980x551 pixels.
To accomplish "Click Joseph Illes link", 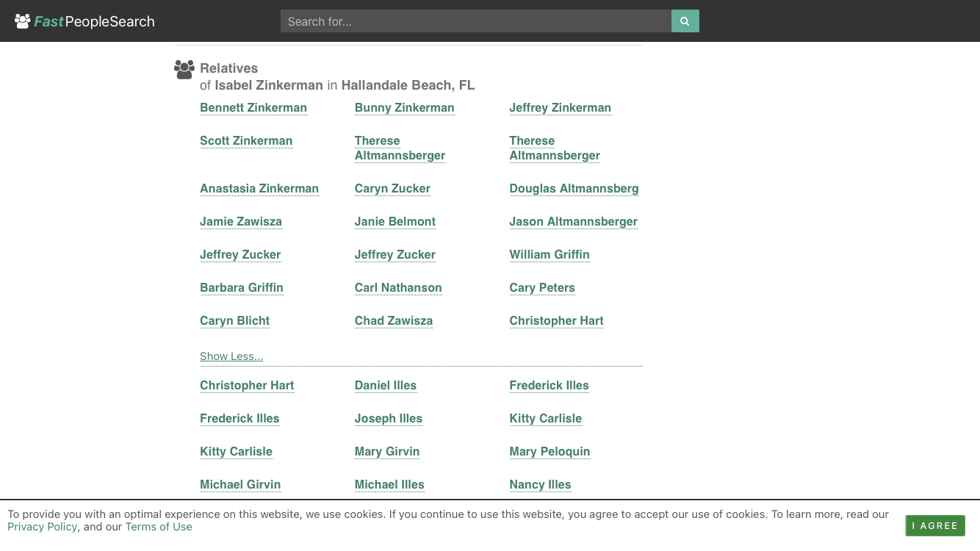I will [x=389, y=419].
